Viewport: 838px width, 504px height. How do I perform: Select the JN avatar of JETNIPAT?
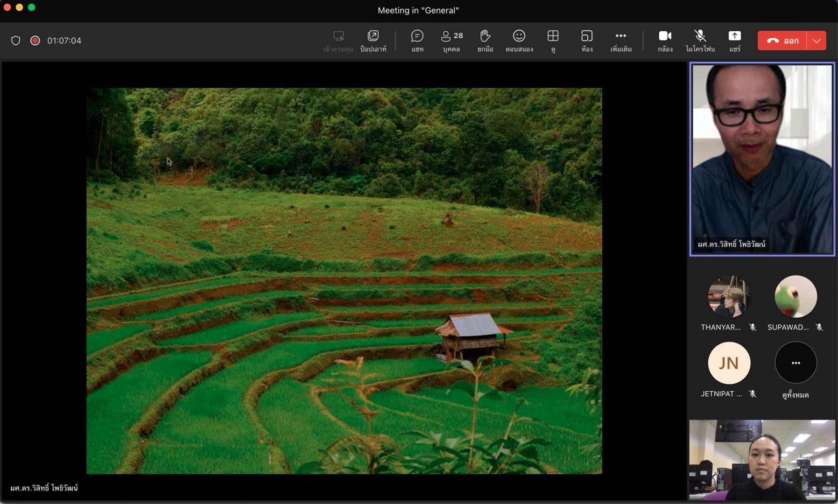point(729,363)
